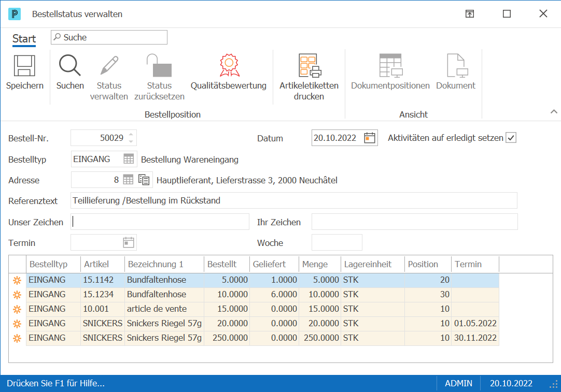Click Geliefert value 6.0000

pos(274,295)
